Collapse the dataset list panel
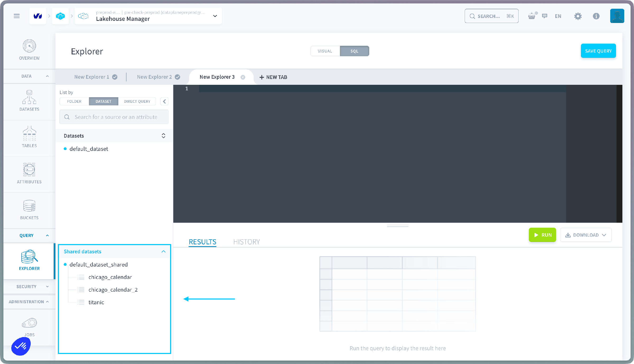The width and height of the screenshot is (634, 364). pyautogui.click(x=164, y=101)
